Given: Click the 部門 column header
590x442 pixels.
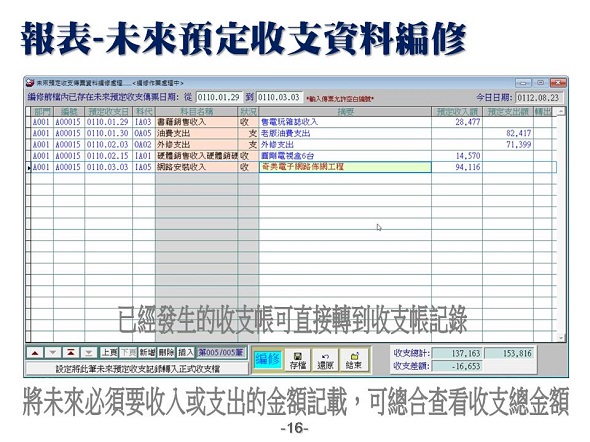Looking at the screenshot, I should [42, 112].
